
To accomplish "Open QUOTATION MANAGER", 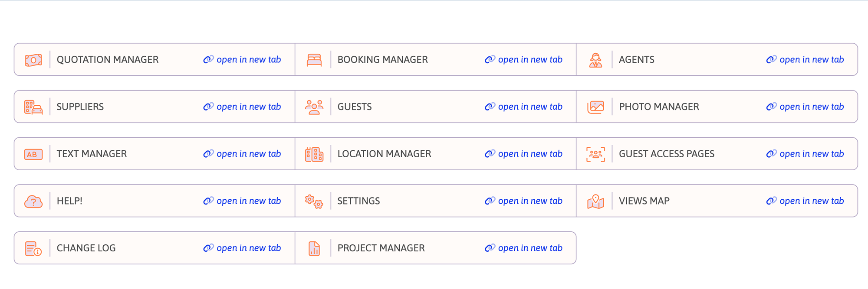I will coord(108,60).
